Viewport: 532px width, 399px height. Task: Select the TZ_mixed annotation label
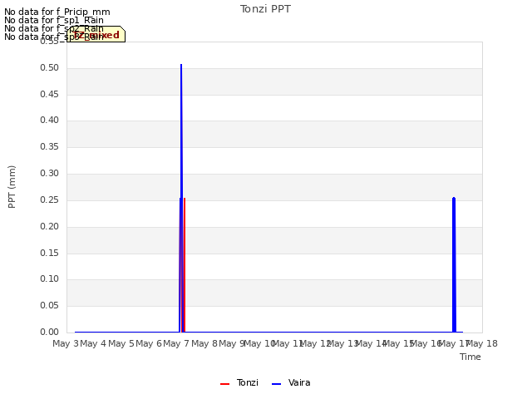tap(96, 34)
